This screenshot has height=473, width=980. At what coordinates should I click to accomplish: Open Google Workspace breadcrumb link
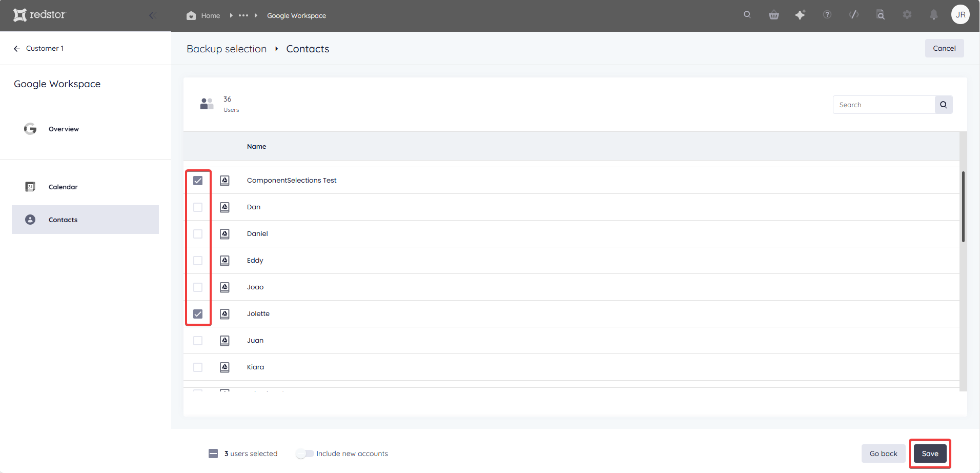tap(296, 15)
